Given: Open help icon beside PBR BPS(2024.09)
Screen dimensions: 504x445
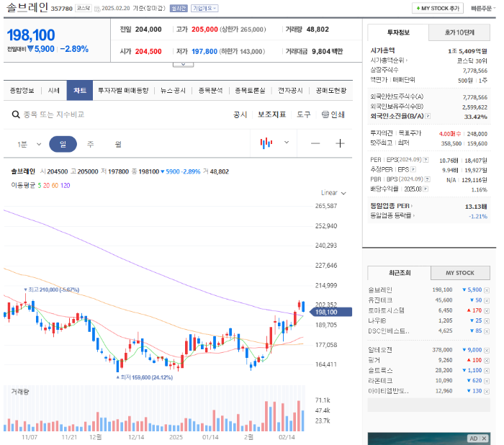Looking at the screenshot, I should [428, 179].
